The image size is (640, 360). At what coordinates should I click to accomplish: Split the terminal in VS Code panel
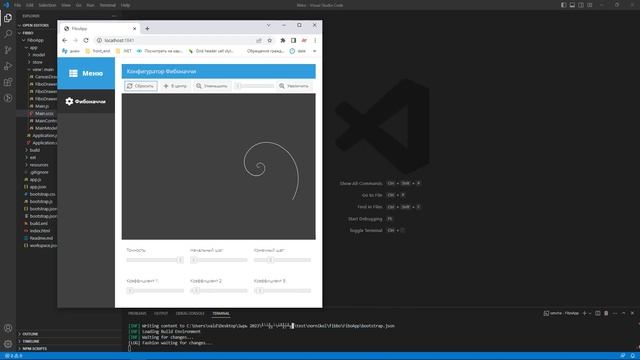[x=598, y=313]
